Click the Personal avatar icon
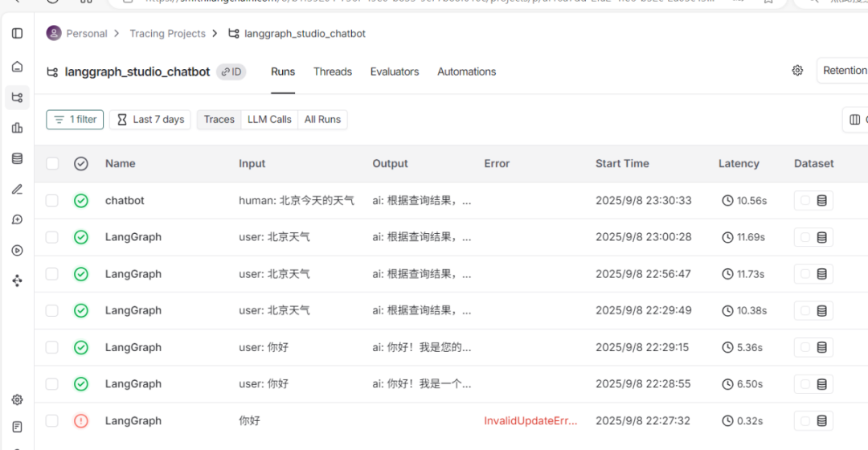The height and width of the screenshot is (450, 868). [x=54, y=33]
